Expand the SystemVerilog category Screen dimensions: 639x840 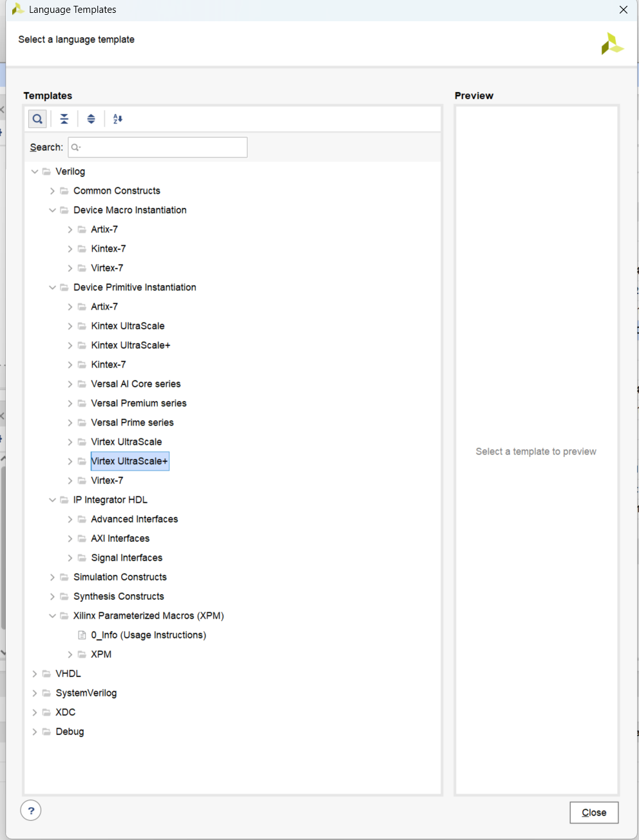tap(34, 693)
